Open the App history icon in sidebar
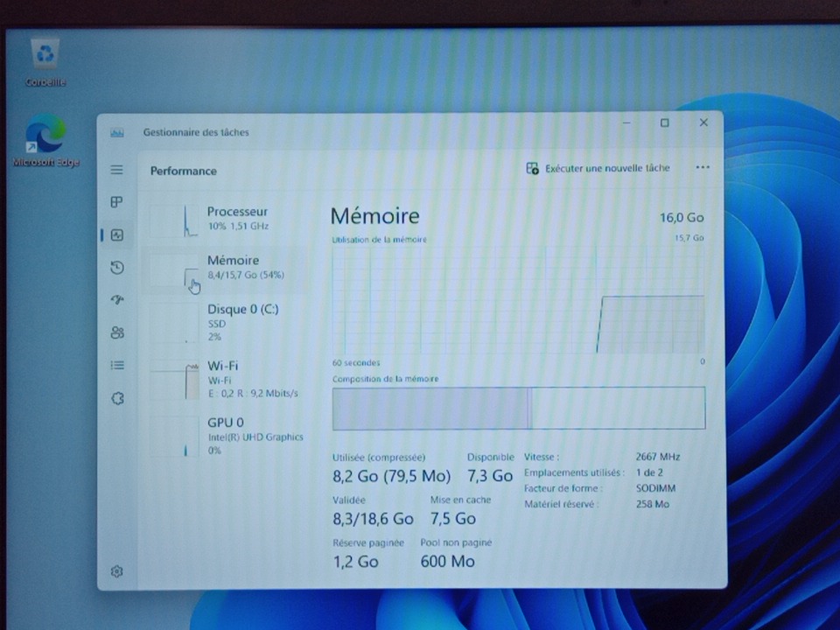This screenshot has width=840, height=630. (116, 268)
